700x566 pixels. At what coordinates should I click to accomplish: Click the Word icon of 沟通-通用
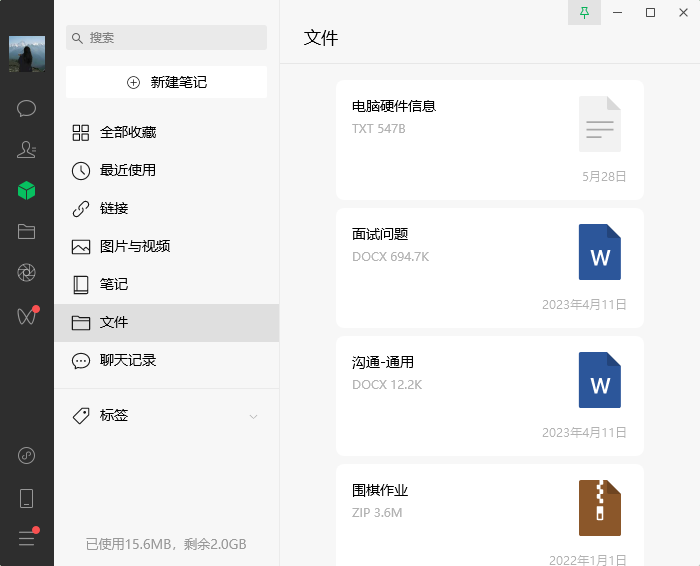tap(600, 380)
